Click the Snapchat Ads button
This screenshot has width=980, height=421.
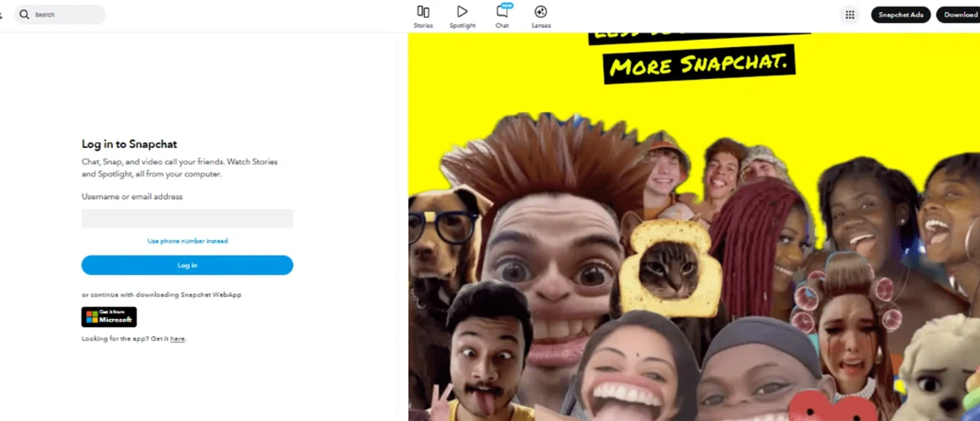click(x=900, y=14)
